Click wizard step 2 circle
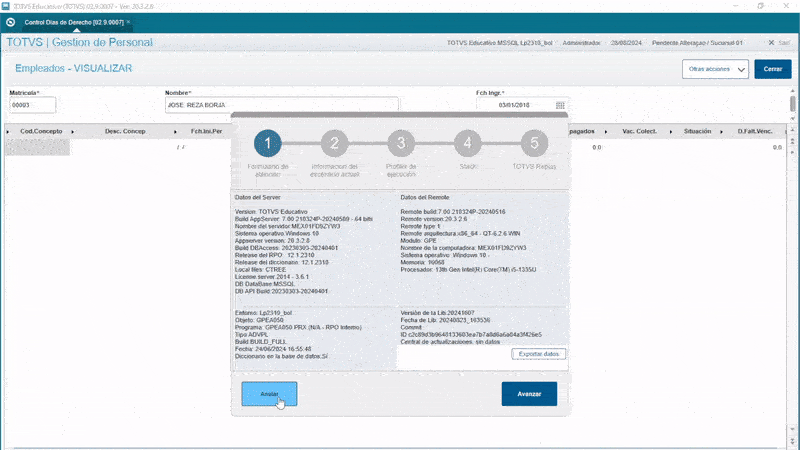 tap(334, 143)
